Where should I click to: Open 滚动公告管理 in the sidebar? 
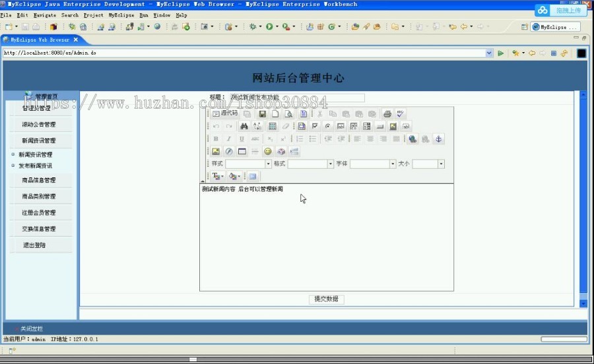pyautogui.click(x=39, y=124)
